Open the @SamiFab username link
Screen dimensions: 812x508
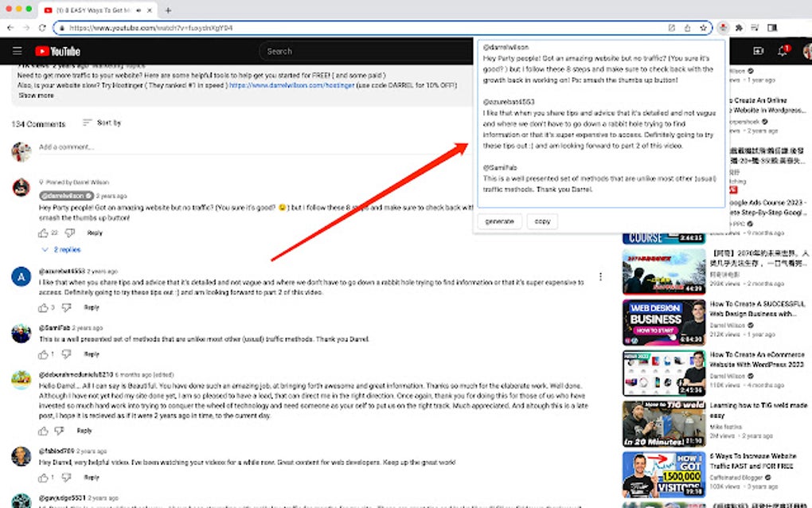(x=54, y=328)
